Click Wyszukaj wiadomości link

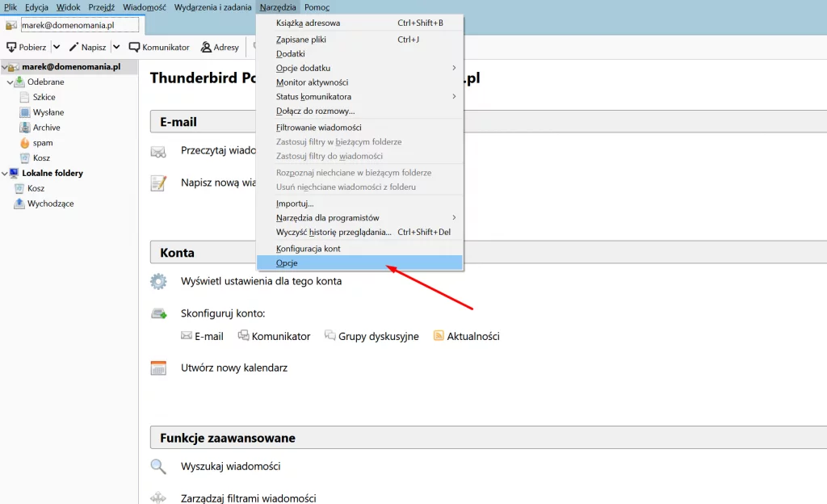click(230, 466)
